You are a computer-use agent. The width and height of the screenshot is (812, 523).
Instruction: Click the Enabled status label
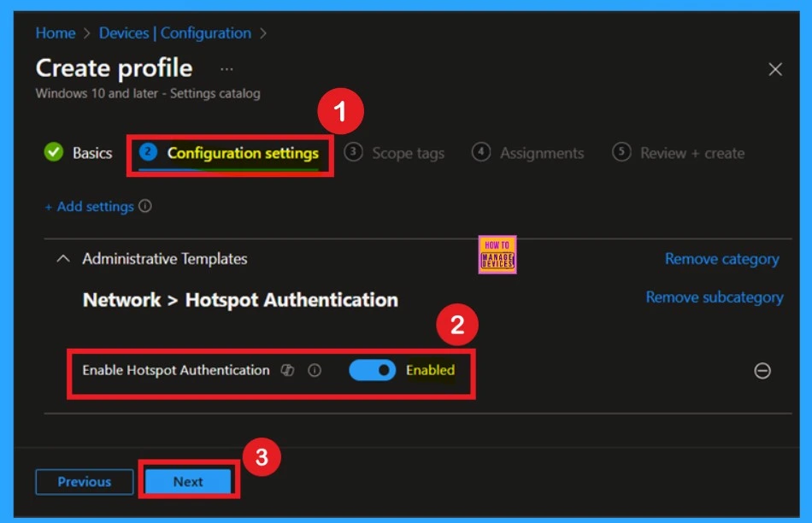[430, 370]
